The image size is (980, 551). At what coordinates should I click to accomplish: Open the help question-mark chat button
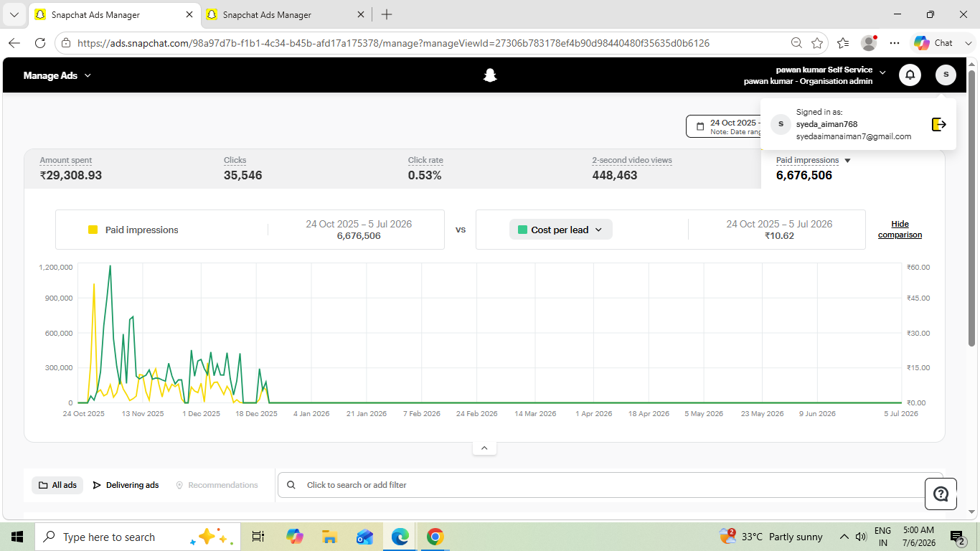pos(941,494)
